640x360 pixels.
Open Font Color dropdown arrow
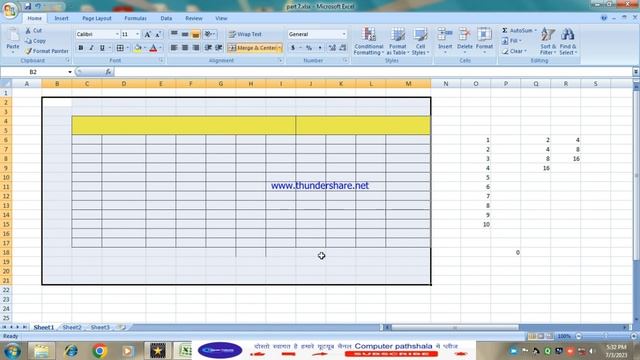pyautogui.click(x=160, y=48)
